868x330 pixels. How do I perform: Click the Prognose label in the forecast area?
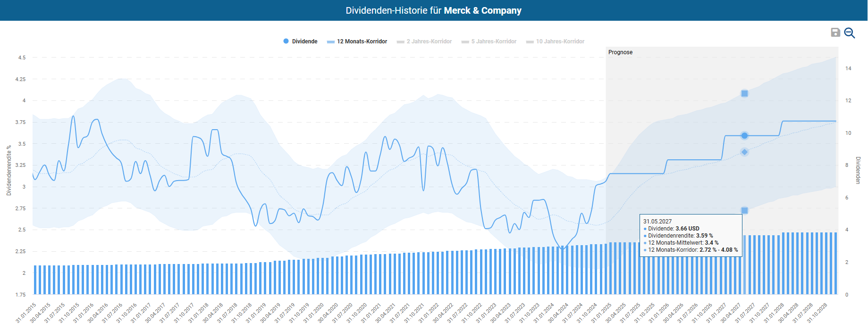pyautogui.click(x=620, y=52)
